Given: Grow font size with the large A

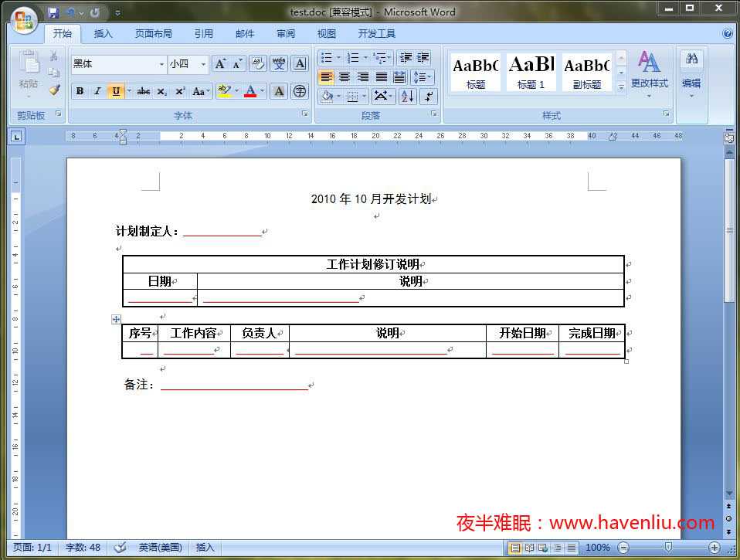Looking at the screenshot, I should coord(220,63).
